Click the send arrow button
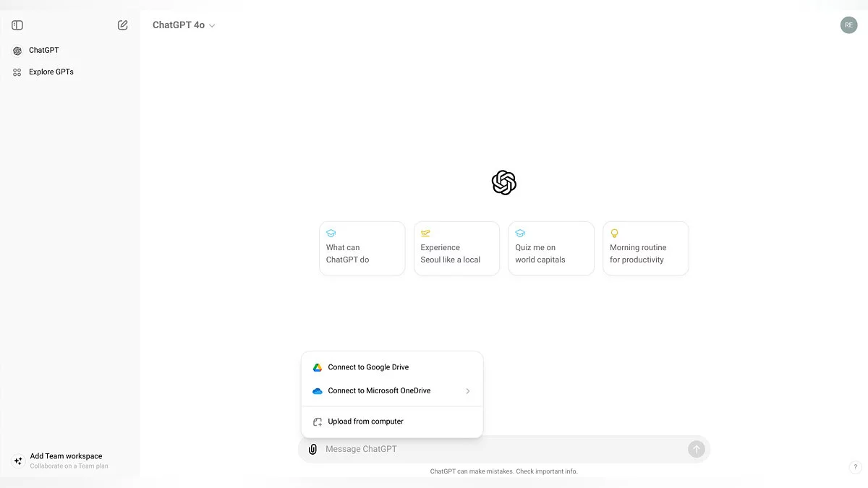 tap(696, 449)
